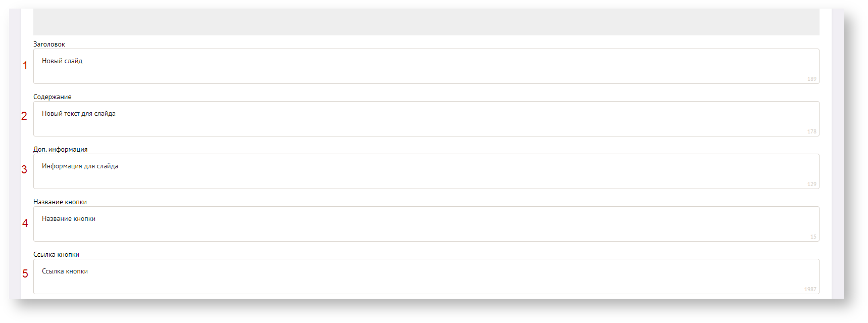Viewport: 868px width, 323px height.
Task: Click inside the button name input box
Action: click(426, 224)
